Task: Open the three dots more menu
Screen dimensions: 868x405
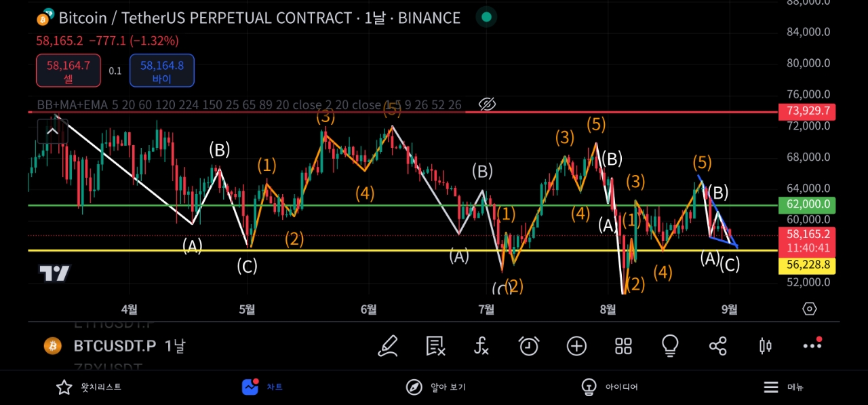Action: click(x=812, y=346)
